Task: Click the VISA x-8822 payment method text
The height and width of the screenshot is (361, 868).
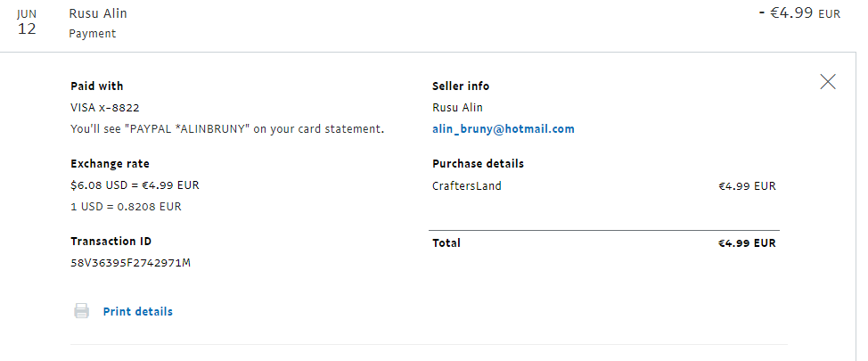Action: click(104, 107)
